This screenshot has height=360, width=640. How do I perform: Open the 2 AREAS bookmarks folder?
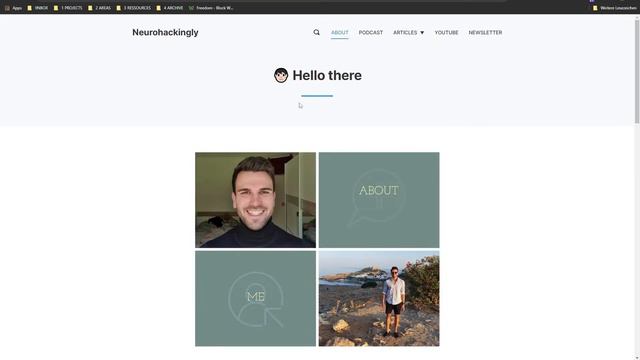100,8
